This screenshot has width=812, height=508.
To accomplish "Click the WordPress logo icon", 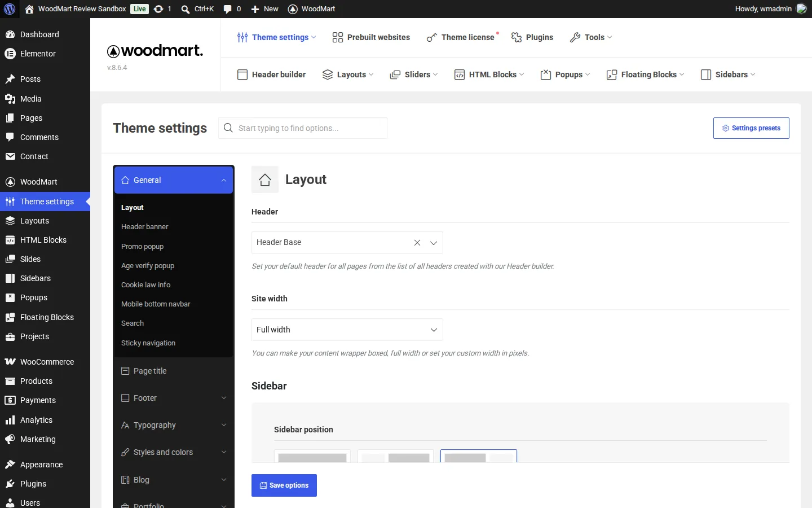I will point(10,9).
